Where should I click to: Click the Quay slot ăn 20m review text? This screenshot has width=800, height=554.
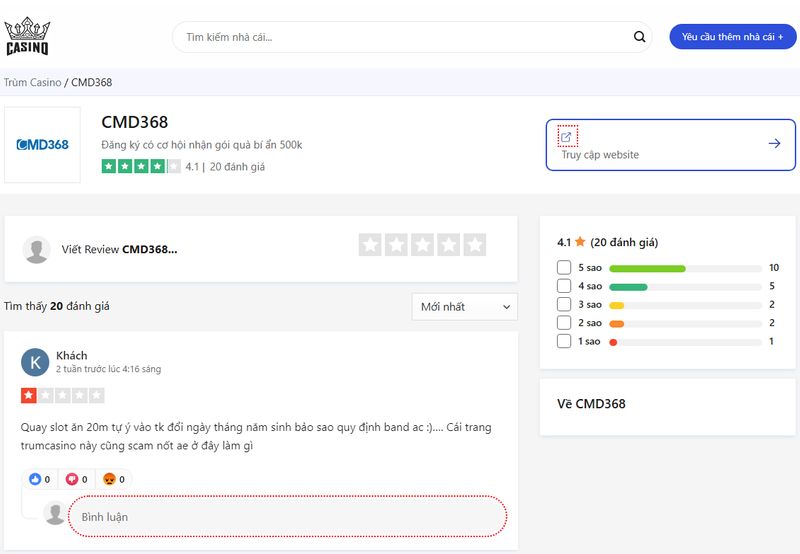click(256, 436)
